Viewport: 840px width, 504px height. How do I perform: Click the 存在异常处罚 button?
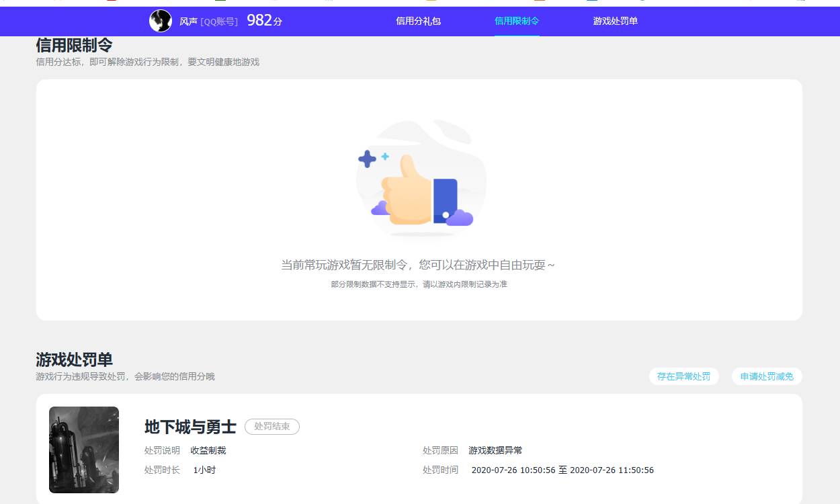click(x=683, y=376)
